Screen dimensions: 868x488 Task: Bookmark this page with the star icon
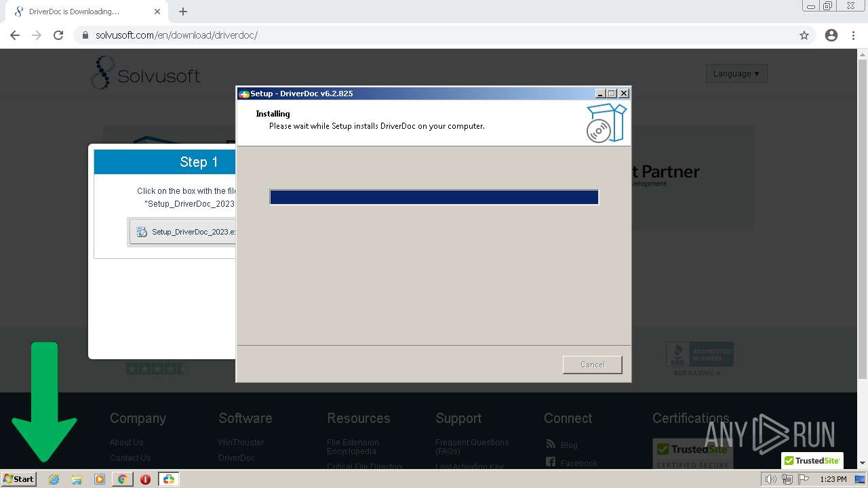pyautogui.click(x=804, y=35)
